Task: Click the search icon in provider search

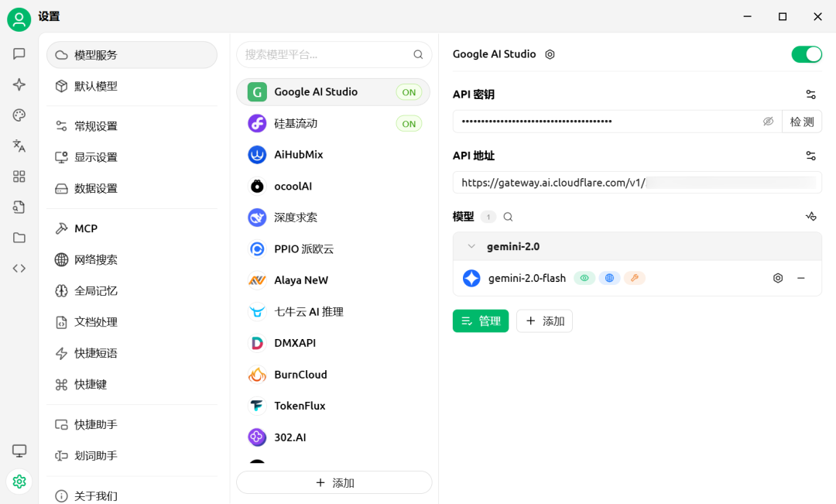Action: click(418, 54)
